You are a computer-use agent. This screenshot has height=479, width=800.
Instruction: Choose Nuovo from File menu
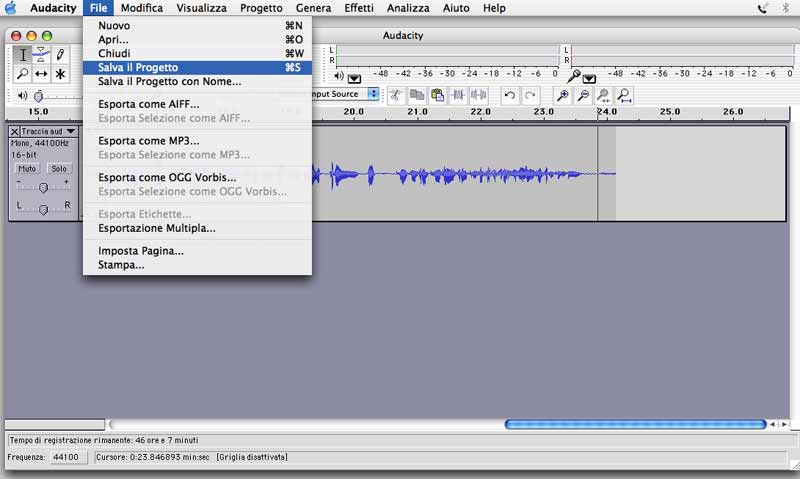(197, 26)
